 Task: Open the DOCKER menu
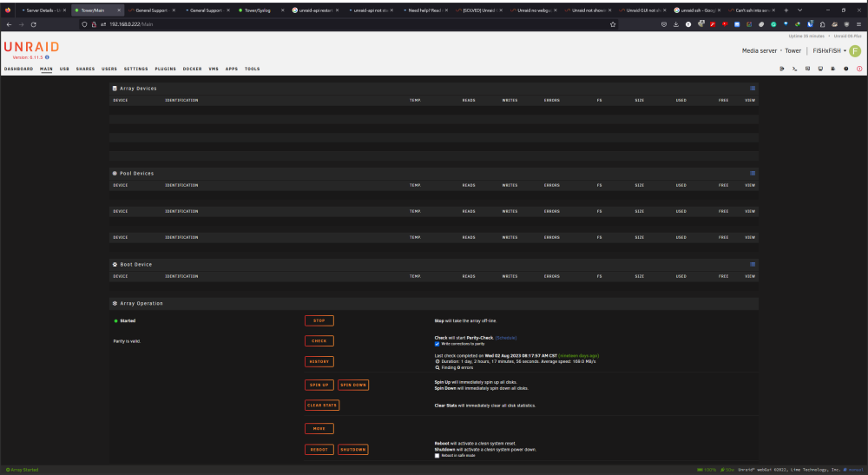coord(192,69)
